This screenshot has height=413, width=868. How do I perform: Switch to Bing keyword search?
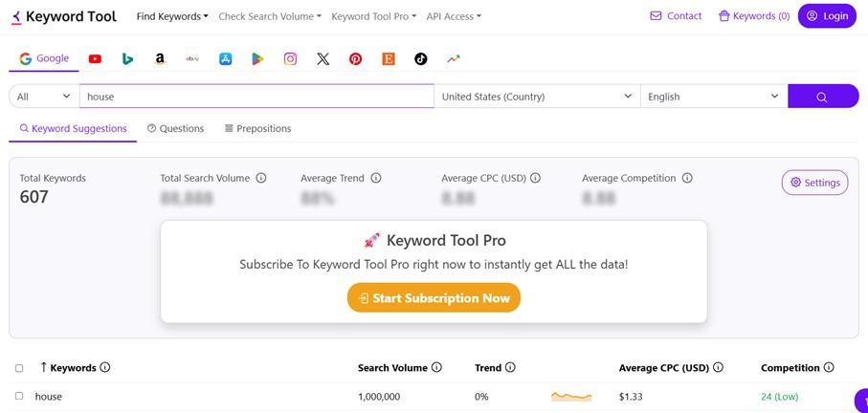click(x=127, y=59)
